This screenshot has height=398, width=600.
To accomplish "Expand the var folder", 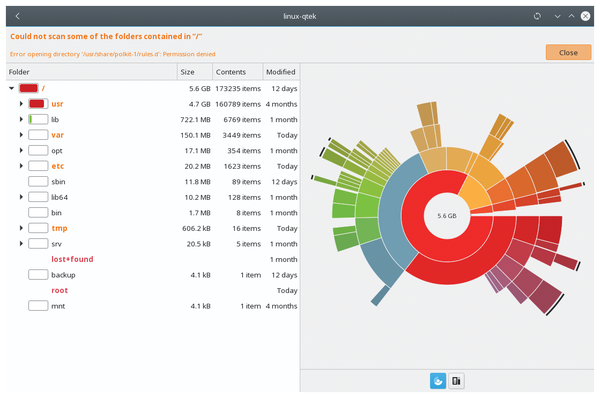I will tap(21, 135).
